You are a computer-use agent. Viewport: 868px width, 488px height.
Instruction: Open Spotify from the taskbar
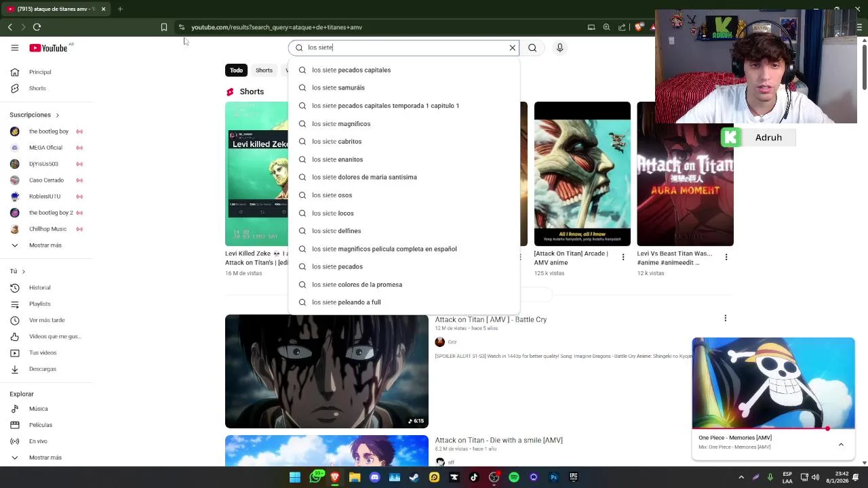point(514,477)
